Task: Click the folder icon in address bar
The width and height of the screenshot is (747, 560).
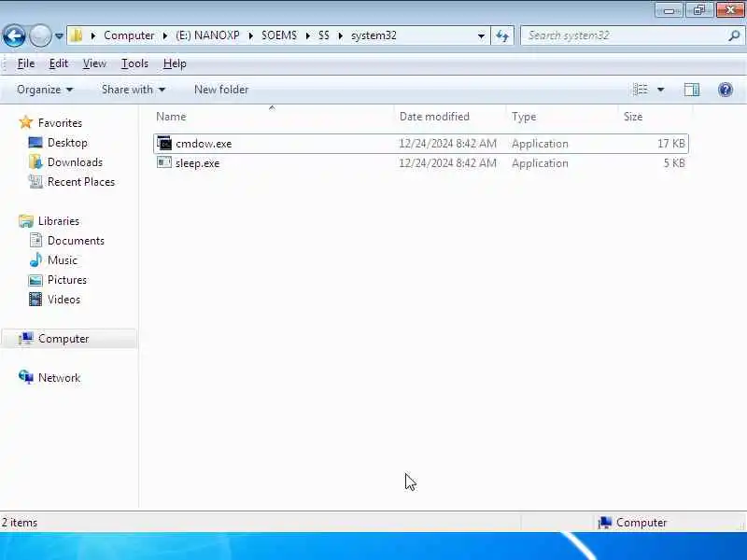Action: point(77,35)
